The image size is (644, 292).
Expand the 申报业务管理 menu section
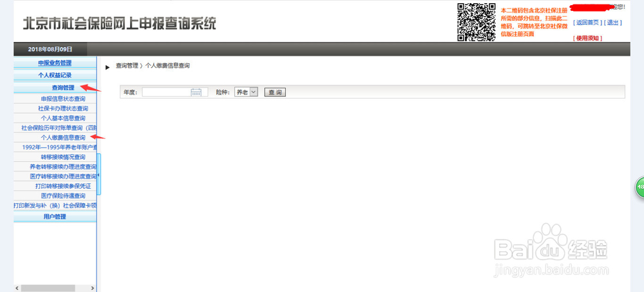point(55,63)
